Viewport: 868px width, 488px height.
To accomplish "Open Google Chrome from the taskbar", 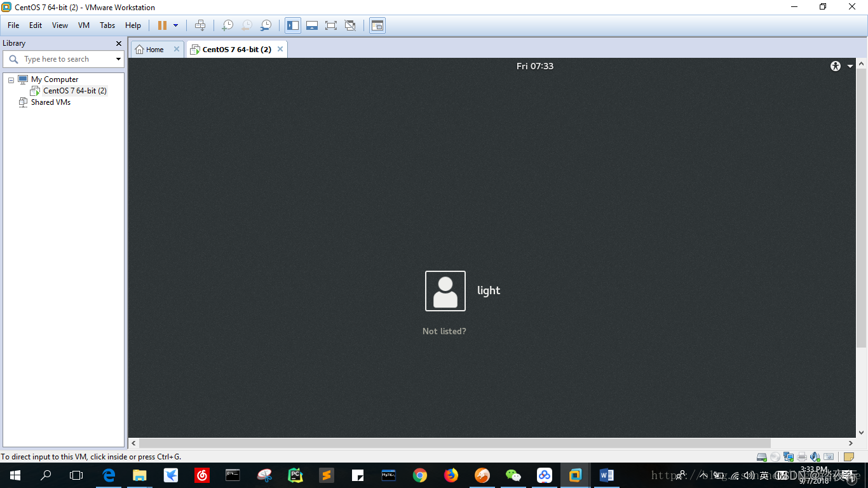I will [x=420, y=475].
